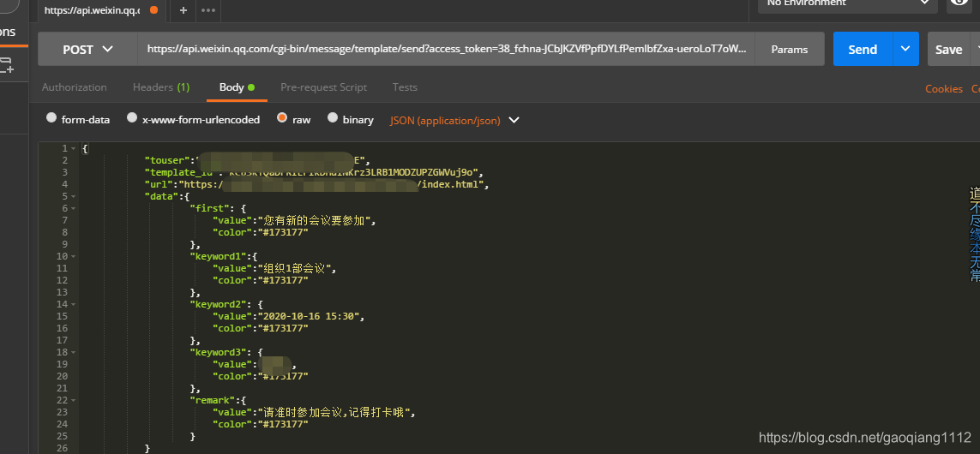Open the Cookies link
The width and height of the screenshot is (980, 454).
click(944, 89)
